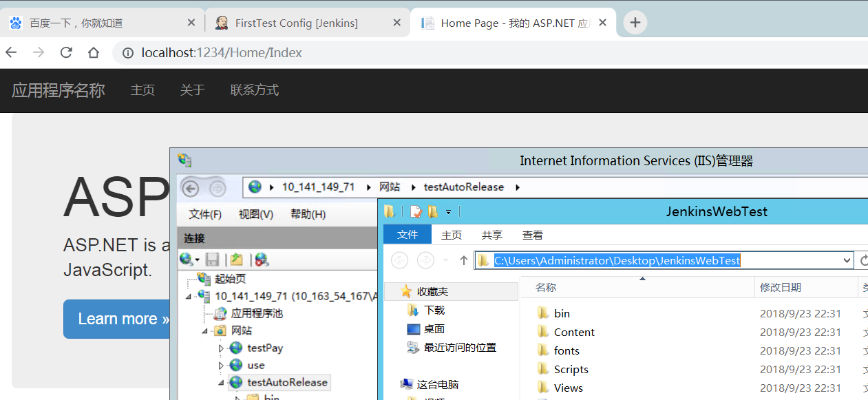View site info icon beside localhost URL

[x=127, y=52]
